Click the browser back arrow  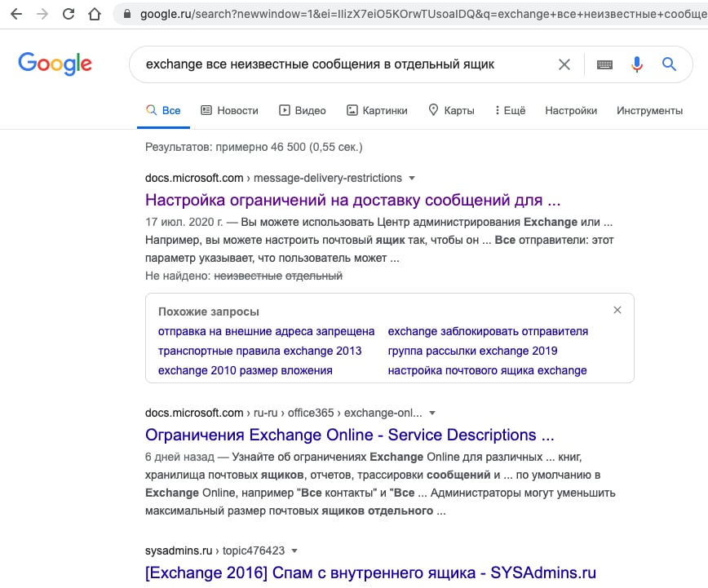click(x=16, y=14)
